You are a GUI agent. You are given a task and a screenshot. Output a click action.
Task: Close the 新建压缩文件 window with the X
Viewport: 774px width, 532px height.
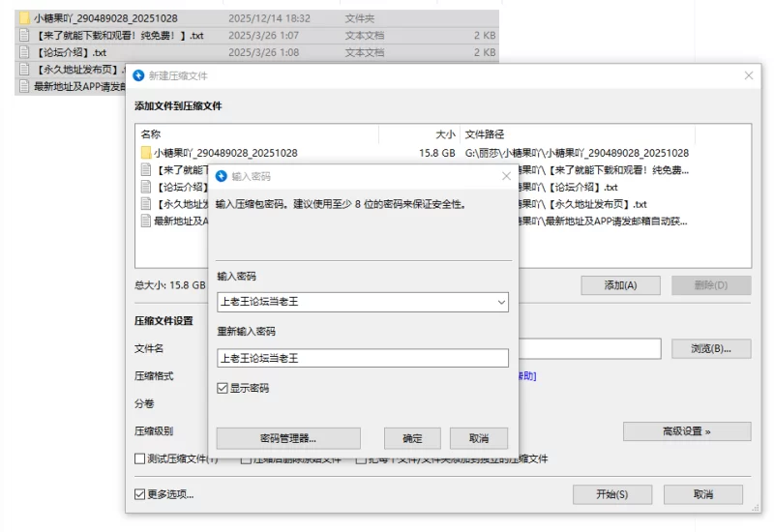point(749,75)
